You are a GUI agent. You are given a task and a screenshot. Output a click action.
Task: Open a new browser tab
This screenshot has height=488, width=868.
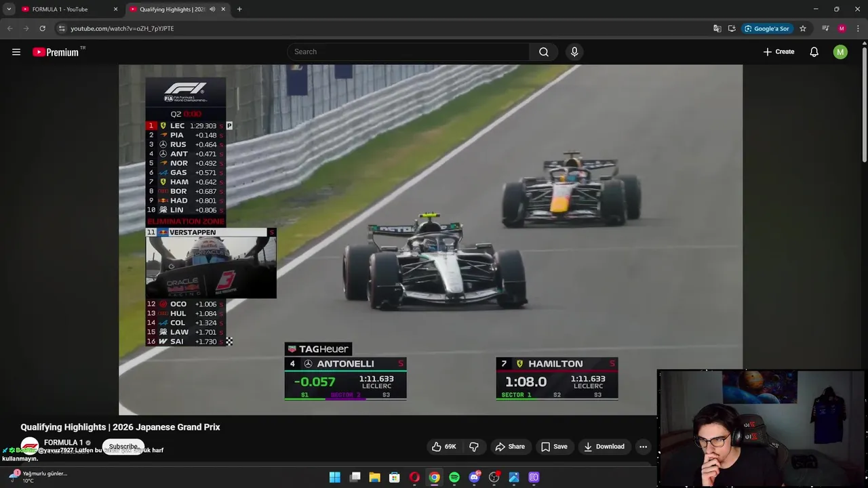[x=239, y=9]
